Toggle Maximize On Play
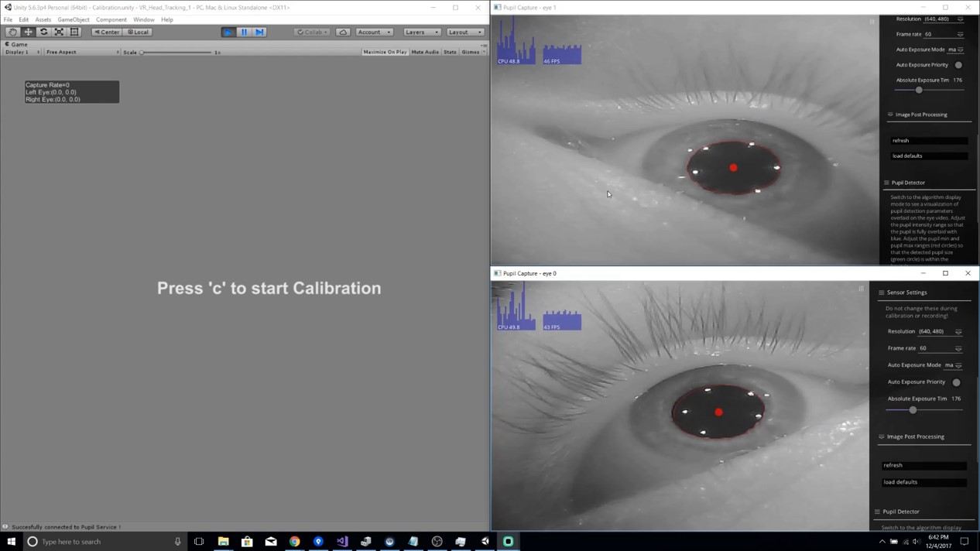Screen dimensions: 980x551 pos(385,52)
